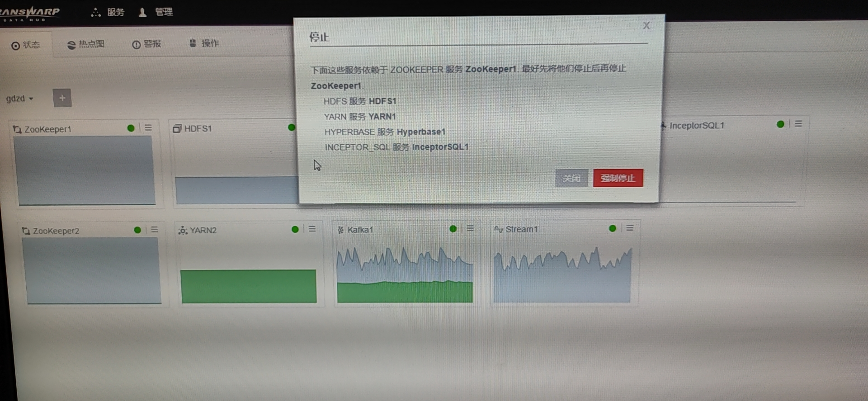Image resolution: width=868 pixels, height=401 pixels.
Task: Open the ZooKeeper2 card menu icon
Action: (155, 230)
